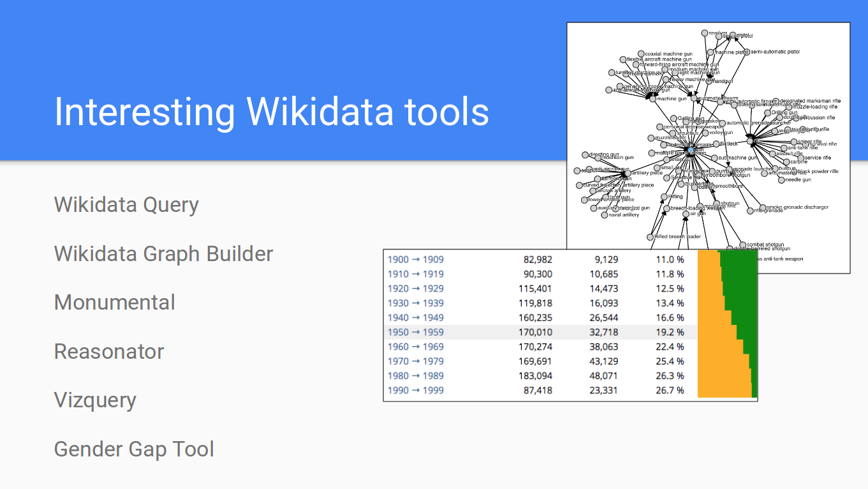
Task: Click the service rifle graph node
Action: pos(801,158)
